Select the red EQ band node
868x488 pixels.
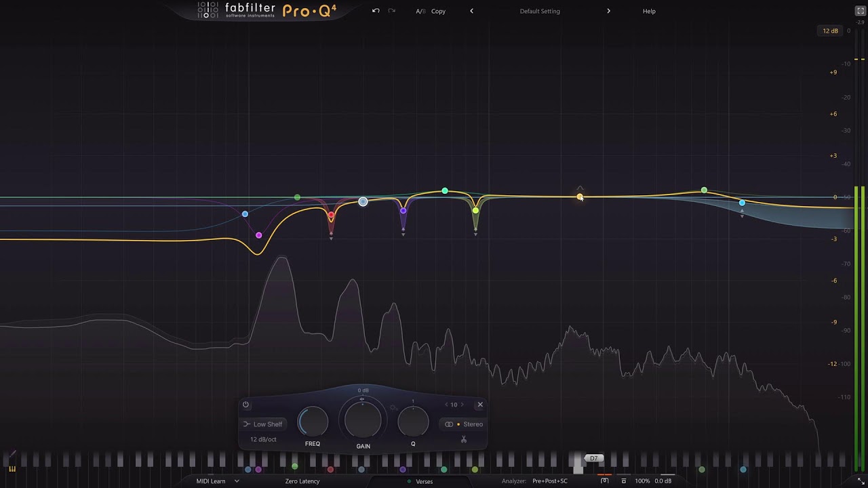point(331,216)
